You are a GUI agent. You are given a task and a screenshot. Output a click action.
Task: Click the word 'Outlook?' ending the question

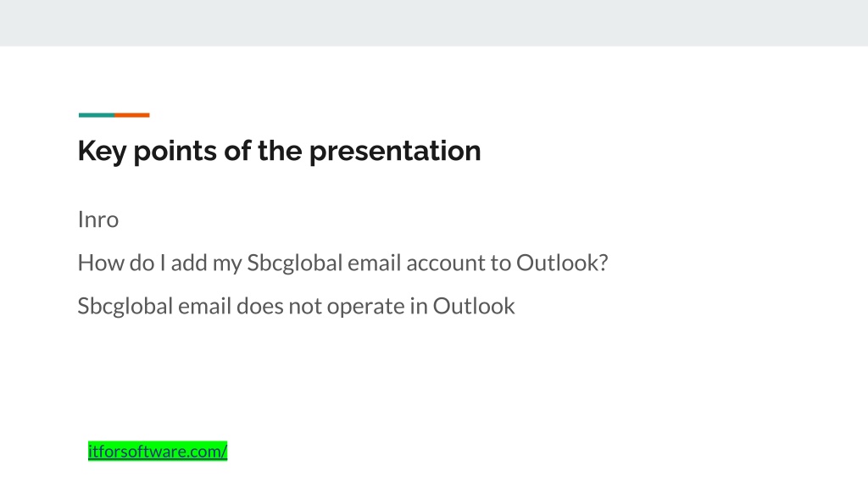coord(563,263)
